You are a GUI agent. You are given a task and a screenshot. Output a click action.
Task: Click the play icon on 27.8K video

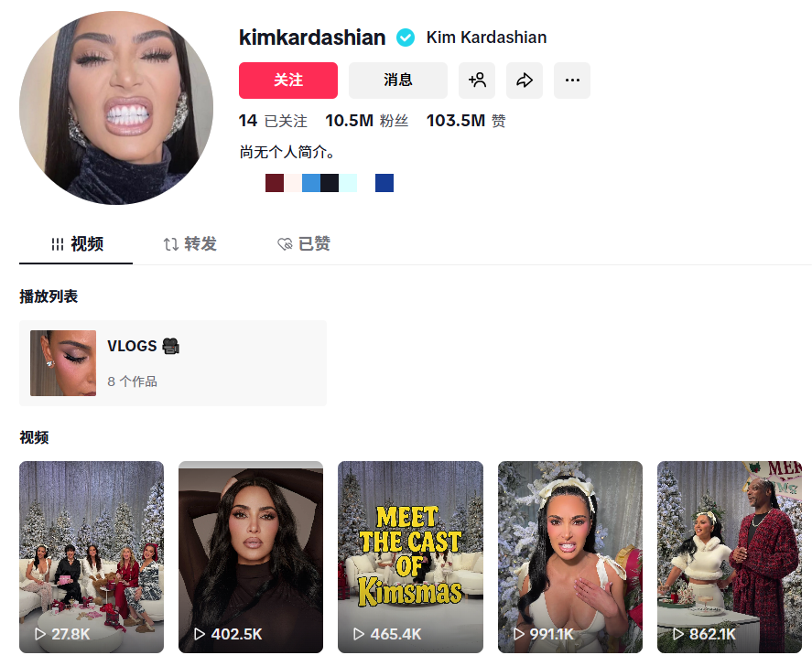[x=40, y=634]
